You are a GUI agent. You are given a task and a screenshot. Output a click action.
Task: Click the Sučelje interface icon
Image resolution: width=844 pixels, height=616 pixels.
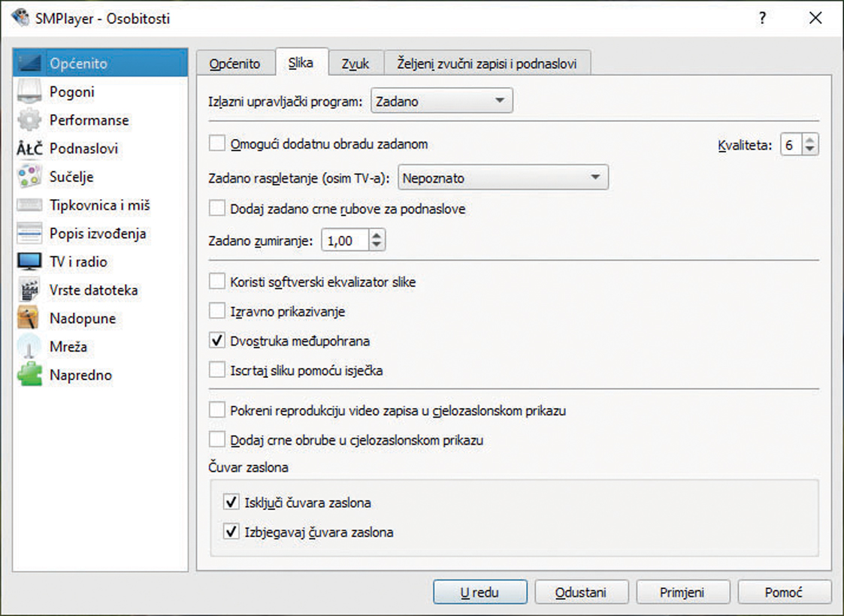(29, 177)
